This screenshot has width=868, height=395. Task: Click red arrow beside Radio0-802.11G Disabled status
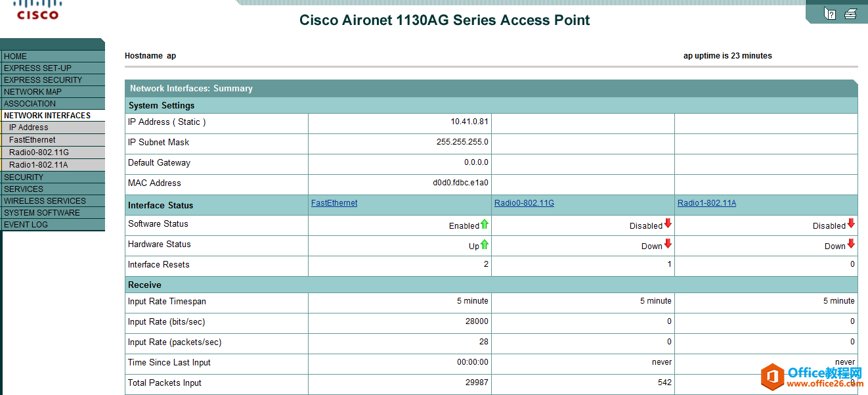[668, 223]
